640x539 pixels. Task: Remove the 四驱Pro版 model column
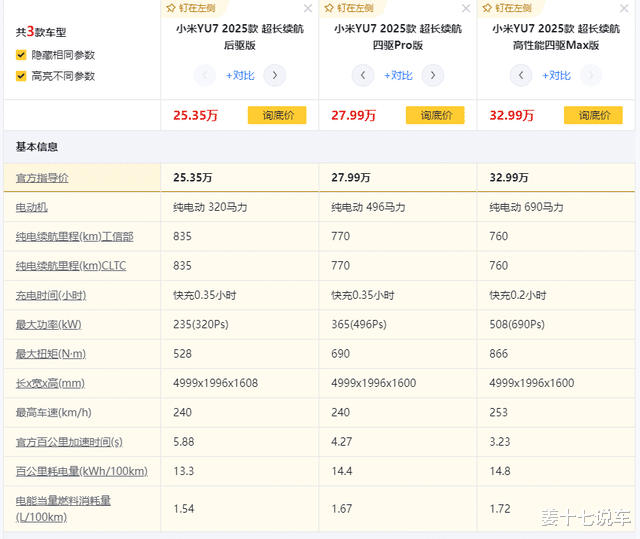466,8
